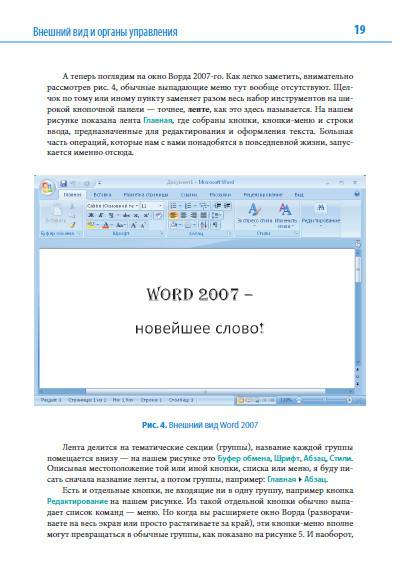Image resolution: width=406 pixels, height=577 pixels.
Task: Switch to the Главная tab
Action: click(x=72, y=194)
